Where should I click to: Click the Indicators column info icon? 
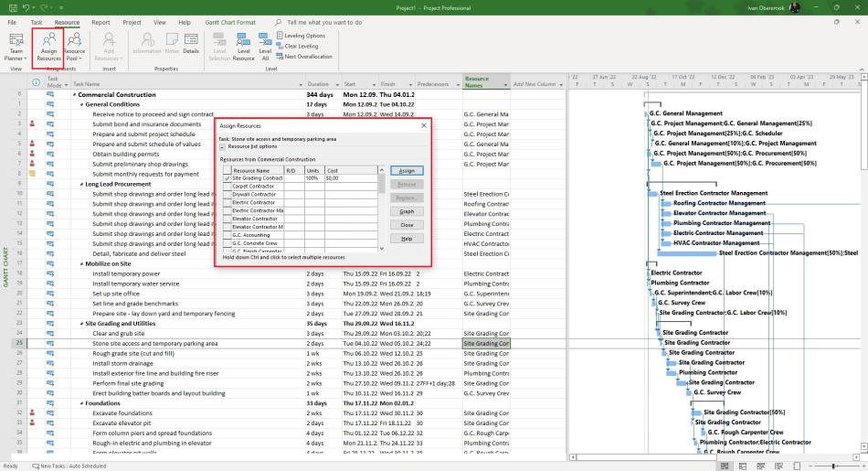coord(36,82)
